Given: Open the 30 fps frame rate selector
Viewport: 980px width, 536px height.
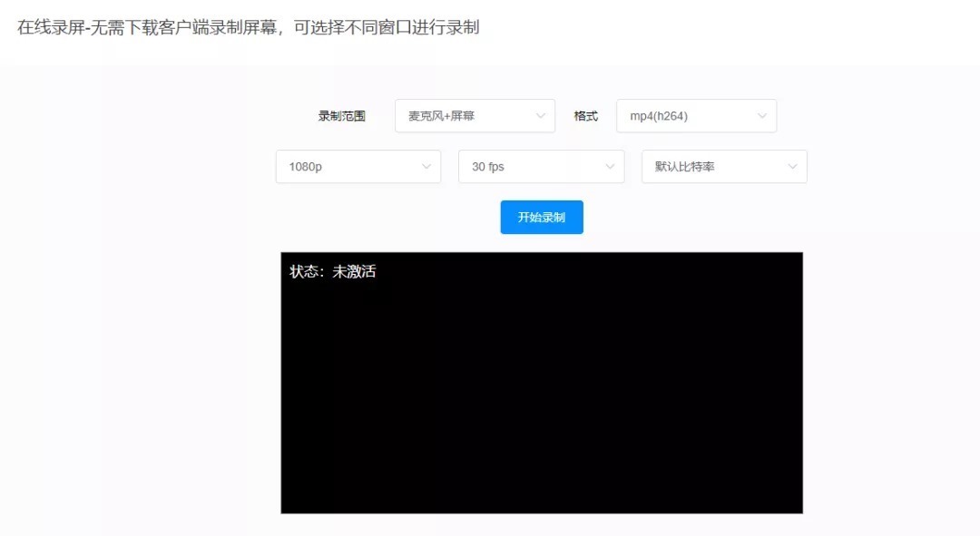Looking at the screenshot, I should point(541,167).
